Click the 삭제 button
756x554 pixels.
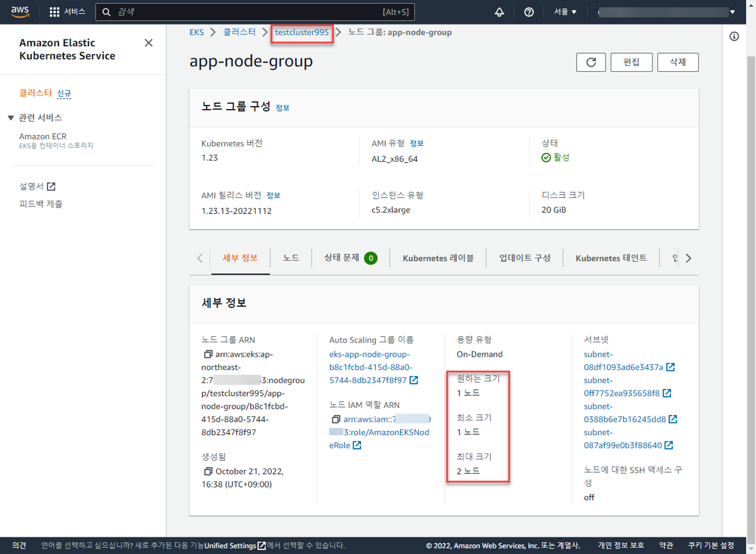coord(678,62)
